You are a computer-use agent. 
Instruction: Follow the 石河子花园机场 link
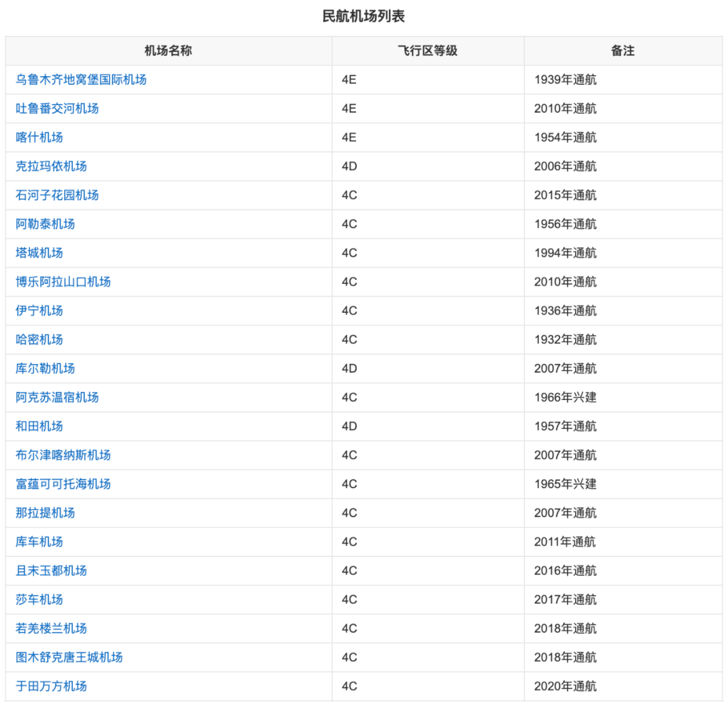coord(57,195)
